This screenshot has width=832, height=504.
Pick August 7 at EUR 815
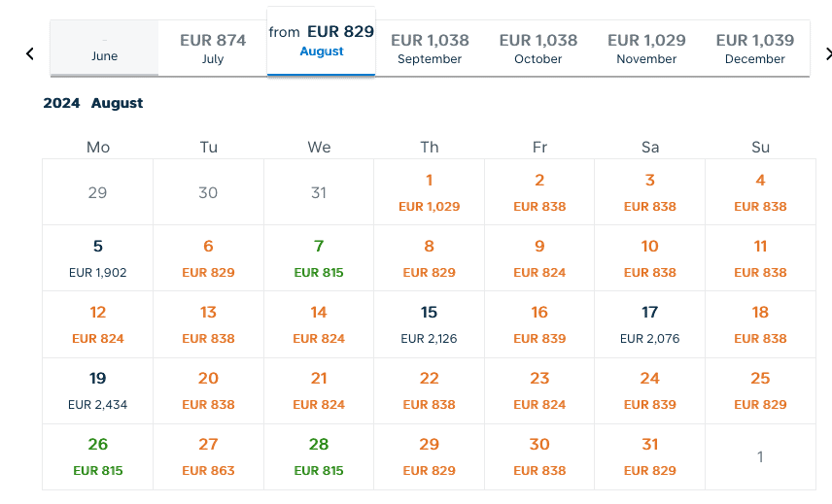click(319, 258)
